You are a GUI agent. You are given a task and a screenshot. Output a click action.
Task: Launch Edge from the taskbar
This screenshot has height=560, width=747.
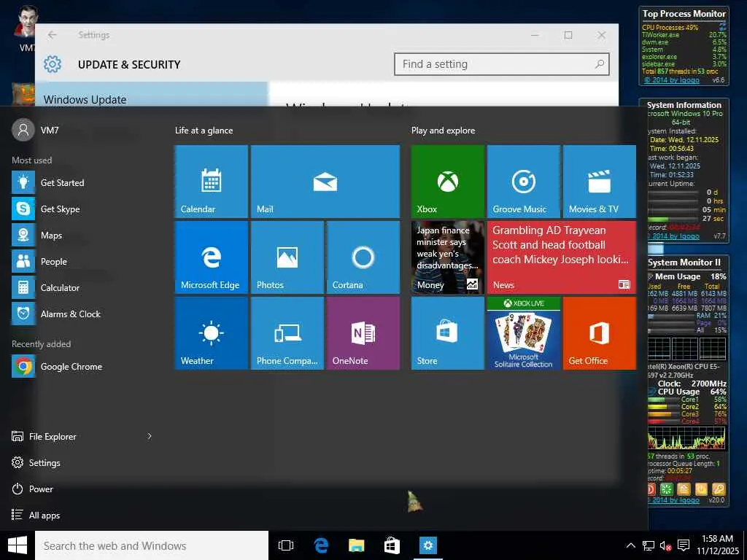[x=321, y=545]
